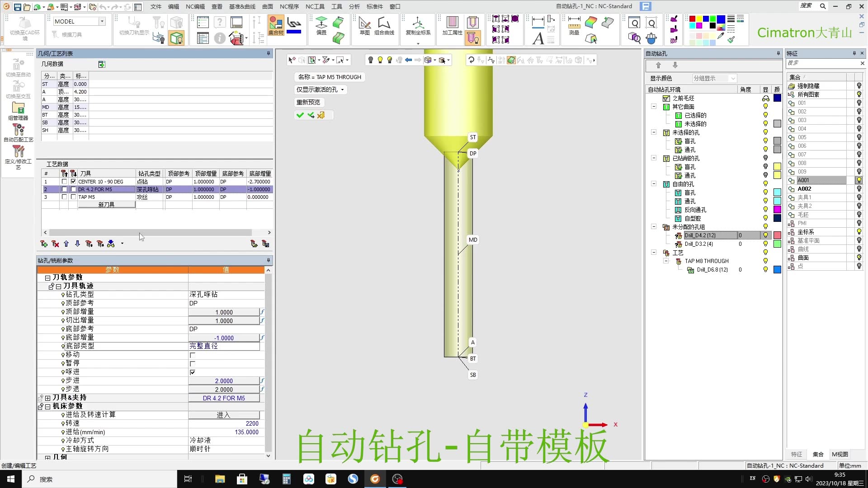
Task: Switch to the M视图 tab
Action: pyautogui.click(x=840, y=454)
